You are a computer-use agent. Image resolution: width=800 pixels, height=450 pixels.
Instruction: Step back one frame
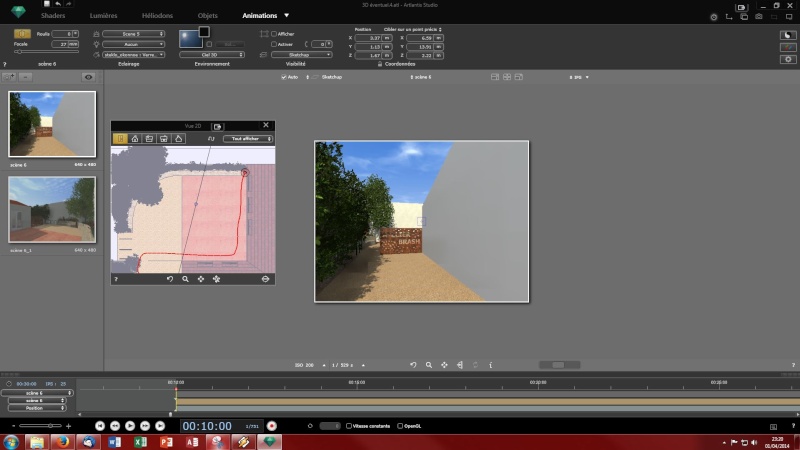click(x=115, y=426)
